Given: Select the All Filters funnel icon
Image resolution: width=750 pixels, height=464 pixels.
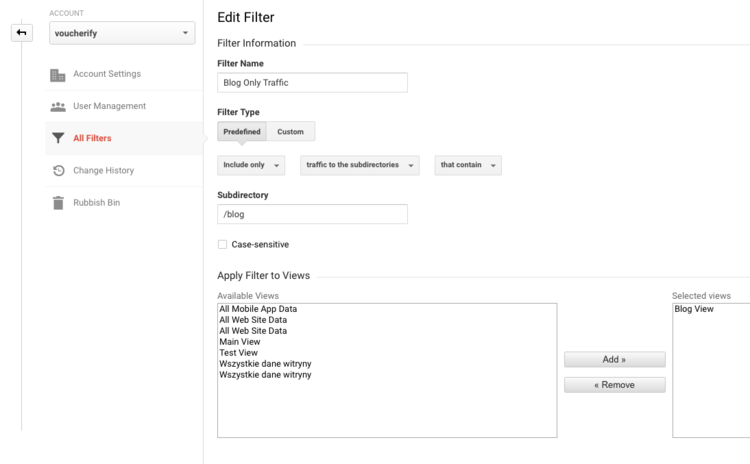Looking at the screenshot, I should (x=58, y=138).
